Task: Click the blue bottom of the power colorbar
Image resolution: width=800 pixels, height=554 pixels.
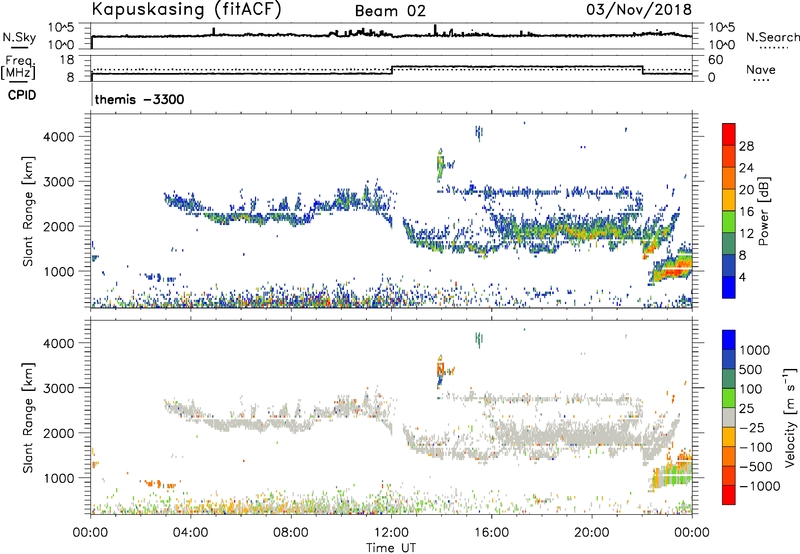Action: point(729,287)
